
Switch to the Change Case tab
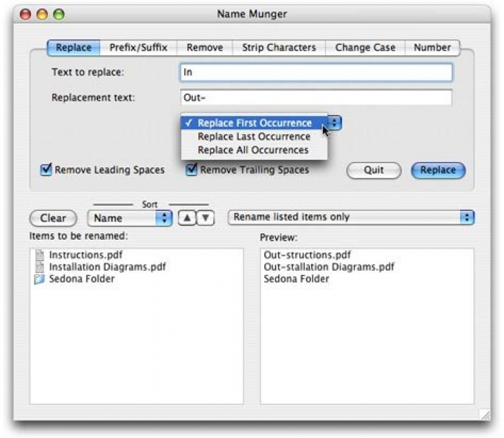pyautogui.click(x=365, y=48)
